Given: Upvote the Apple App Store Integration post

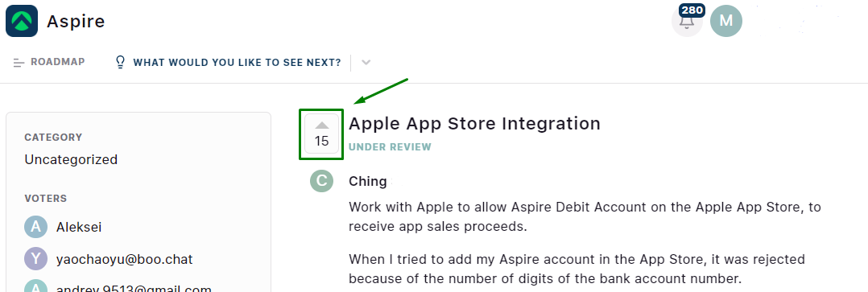Looking at the screenshot, I should [321, 134].
